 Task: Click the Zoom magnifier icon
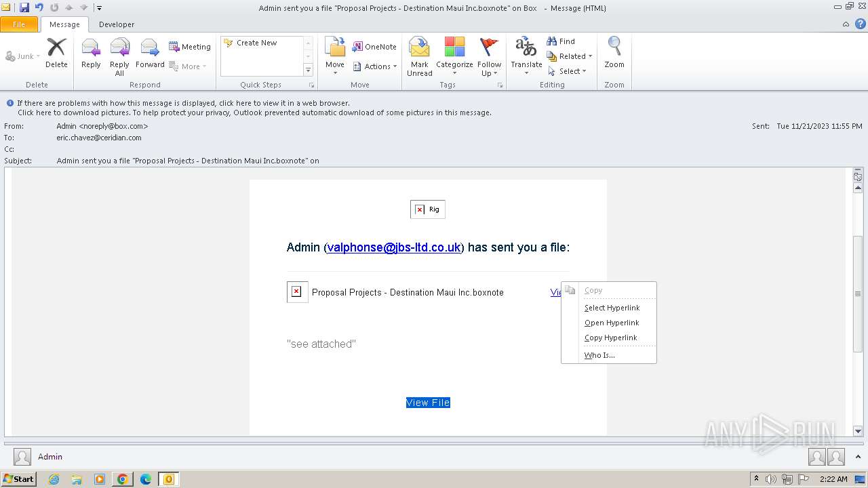(614, 53)
